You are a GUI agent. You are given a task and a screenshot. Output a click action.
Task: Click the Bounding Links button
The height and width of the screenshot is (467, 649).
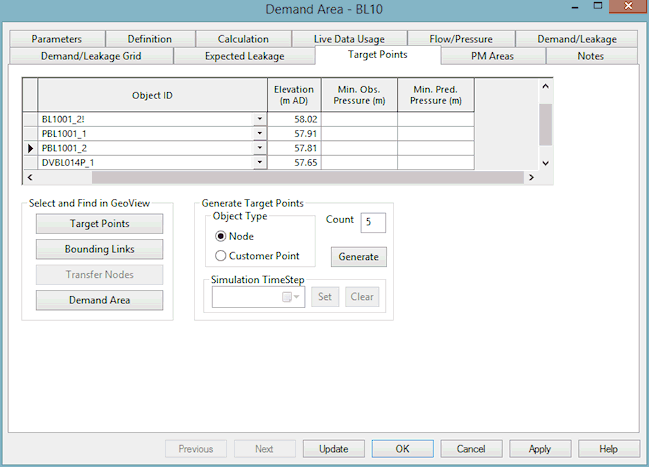point(99,249)
